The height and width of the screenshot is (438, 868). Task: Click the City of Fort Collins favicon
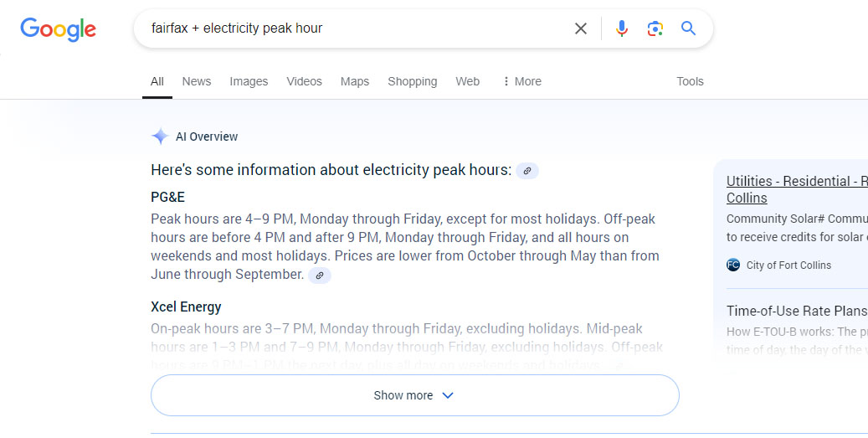coord(733,265)
